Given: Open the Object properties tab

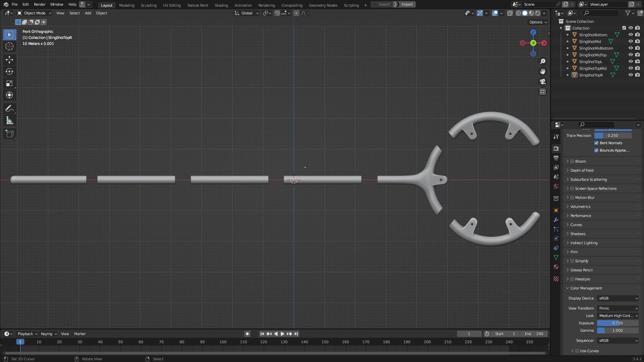Looking at the screenshot, I should tap(556, 210).
